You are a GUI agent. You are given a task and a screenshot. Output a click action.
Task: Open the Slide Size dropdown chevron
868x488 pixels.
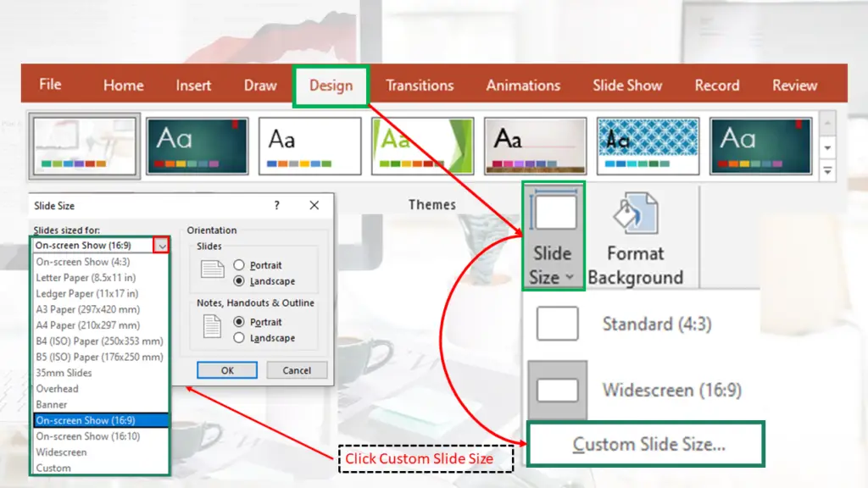[x=570, y=277]
